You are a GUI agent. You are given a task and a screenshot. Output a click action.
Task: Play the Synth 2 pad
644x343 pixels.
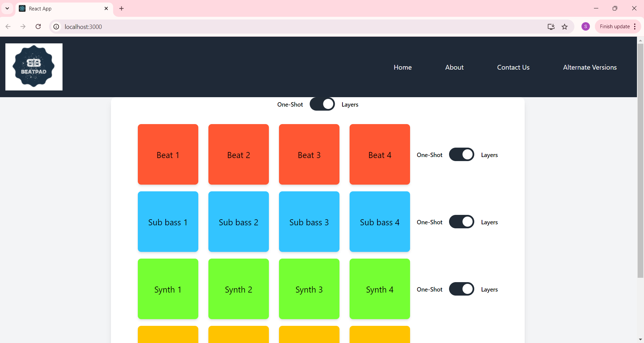point(239,289)
